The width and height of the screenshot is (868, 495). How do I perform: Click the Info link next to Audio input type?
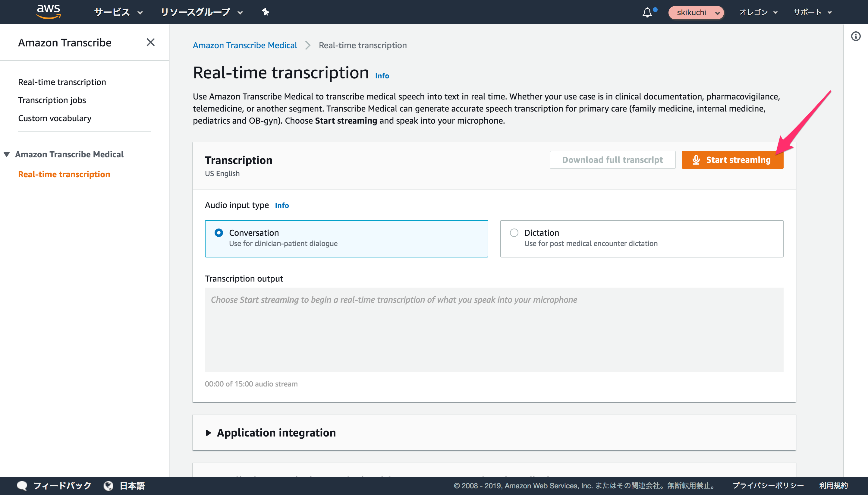tap(282, 205)
